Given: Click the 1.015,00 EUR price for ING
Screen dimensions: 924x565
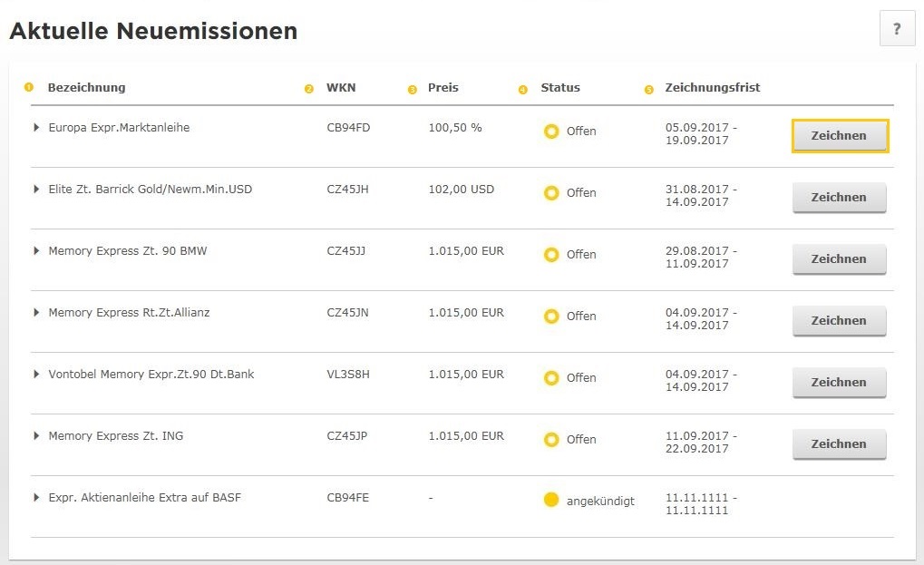Looking at the screenshot, I should (466, 436).
